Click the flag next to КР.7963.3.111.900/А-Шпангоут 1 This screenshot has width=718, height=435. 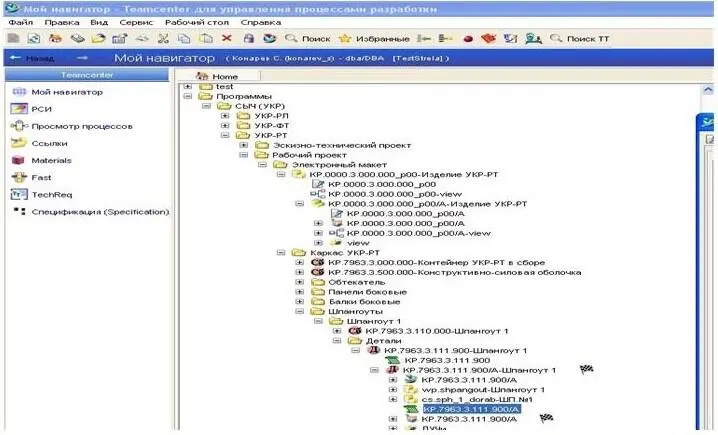[x=587, y=369]
